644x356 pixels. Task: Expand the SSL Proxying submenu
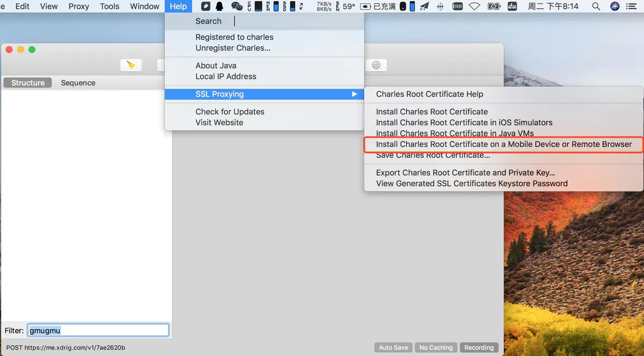point(264,94)
